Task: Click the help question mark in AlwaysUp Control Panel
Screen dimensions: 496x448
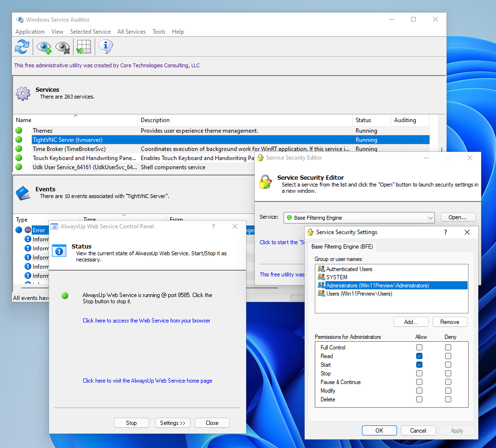Action: point(213,226)
